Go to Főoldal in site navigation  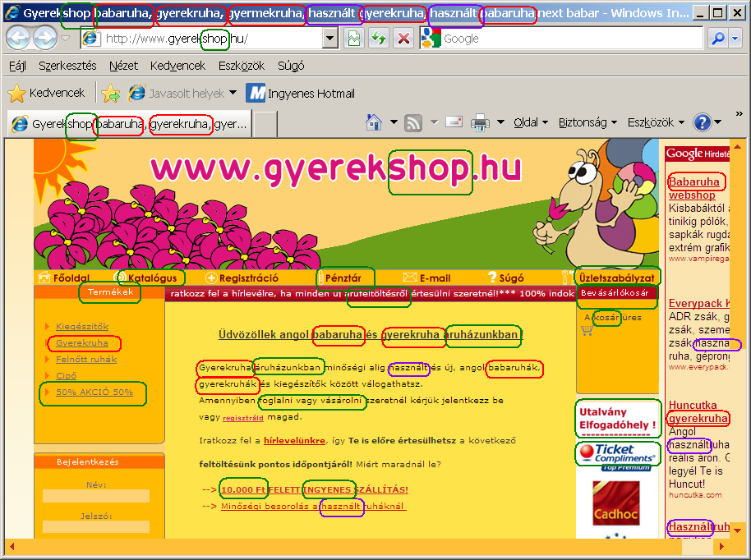point(64,278)
